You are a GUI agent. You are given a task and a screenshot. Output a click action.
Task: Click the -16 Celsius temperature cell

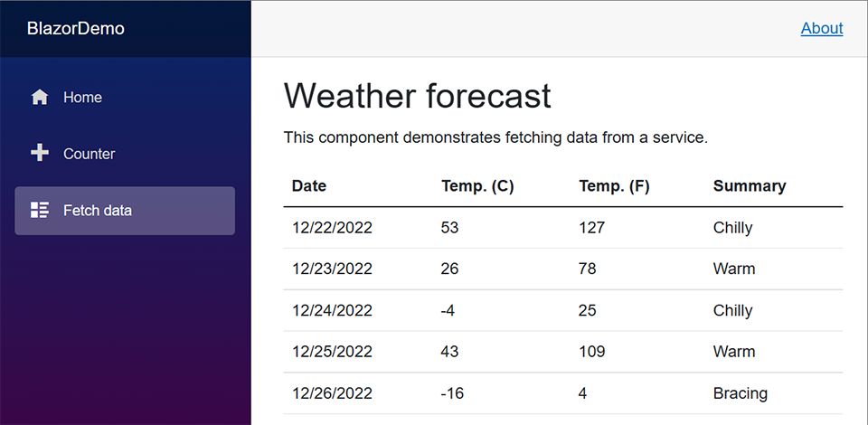tap(453, 393)
